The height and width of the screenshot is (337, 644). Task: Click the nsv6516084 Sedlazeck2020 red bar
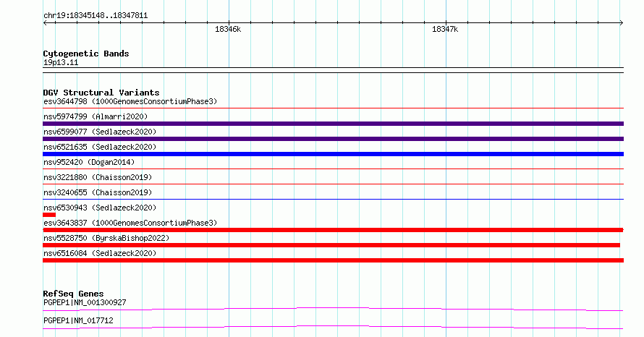click(x=333, y=260)
